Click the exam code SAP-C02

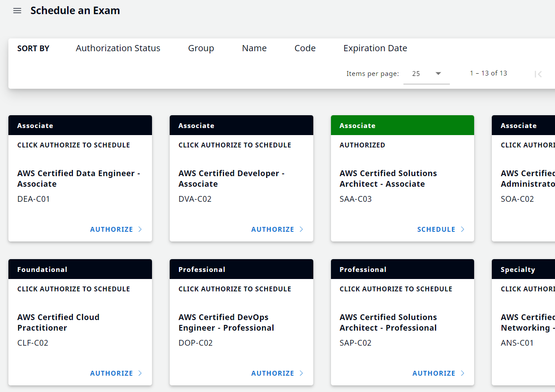pos(356,343)
